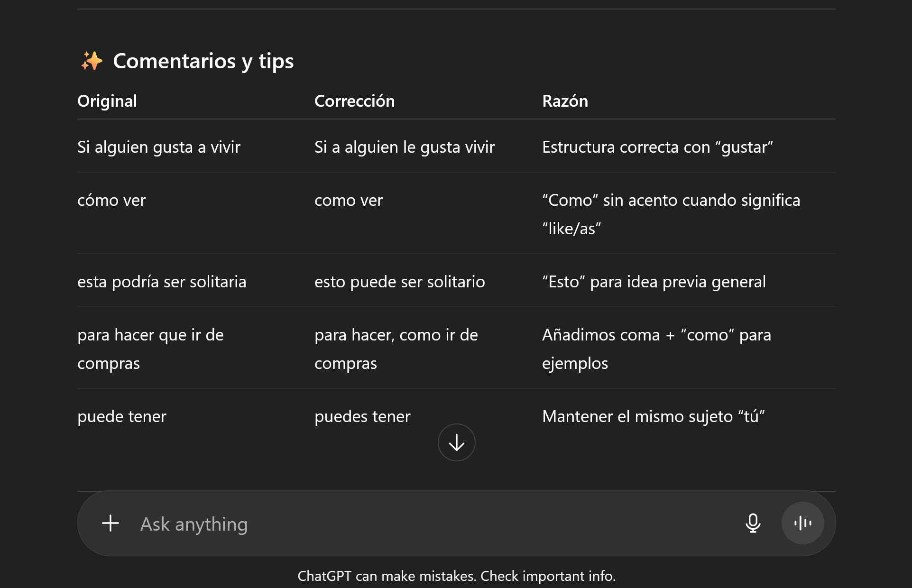Click the Corrección column header
This screenshot has height=588, width=912.
coord(354,101)
